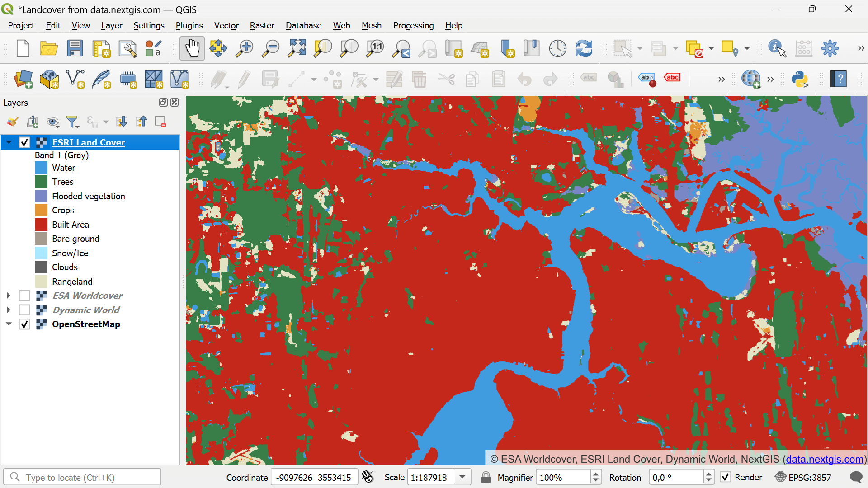Viewport: 868px width, 488px height.
Task: Toggle the Render checkbox
Action: [726, 477]
